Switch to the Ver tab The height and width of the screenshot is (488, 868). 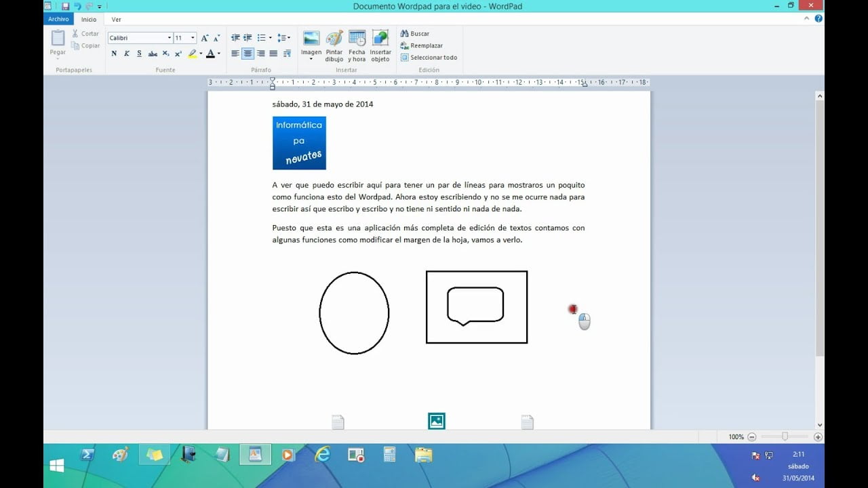[x=117, y=20]
